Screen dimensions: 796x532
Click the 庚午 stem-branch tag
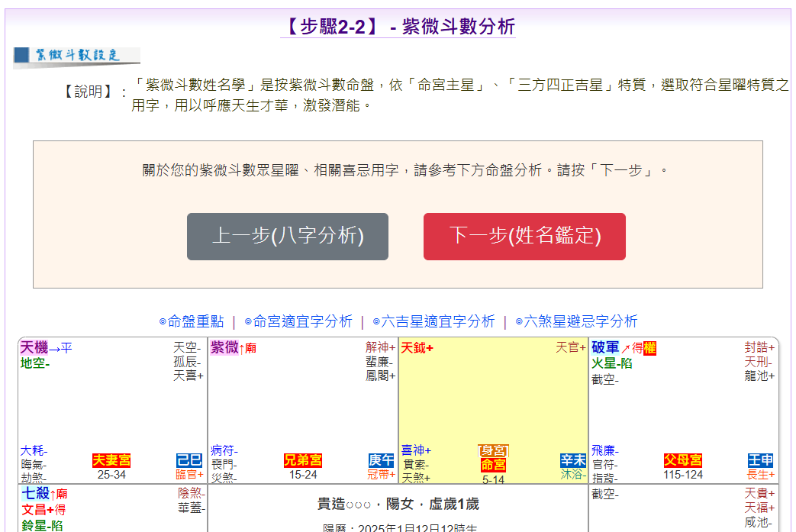coord(381,460)
